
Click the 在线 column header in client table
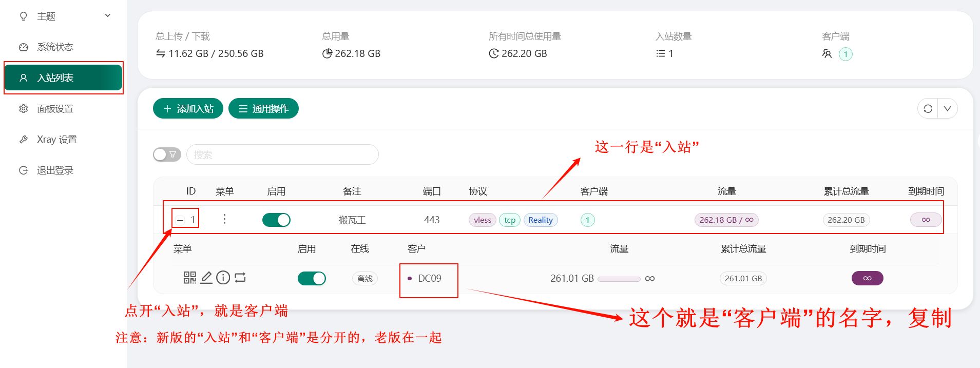[360, 249]
